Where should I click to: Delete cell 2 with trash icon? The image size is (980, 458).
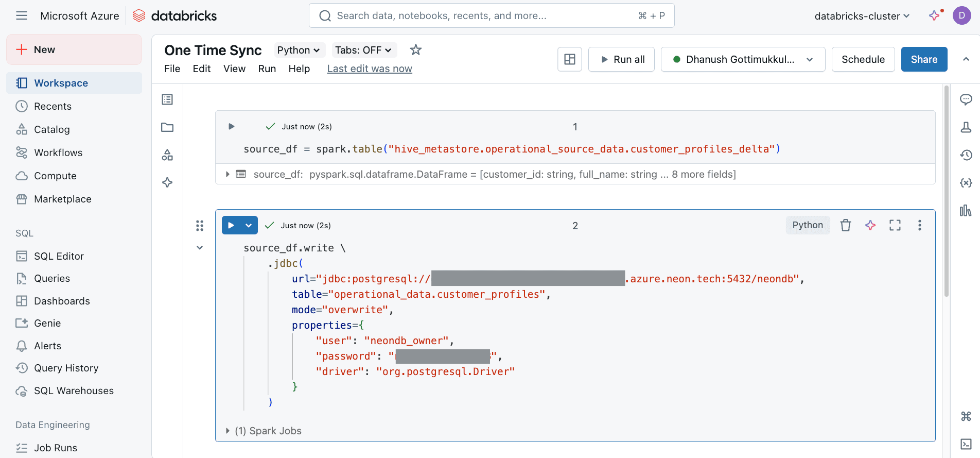(846, 225)
